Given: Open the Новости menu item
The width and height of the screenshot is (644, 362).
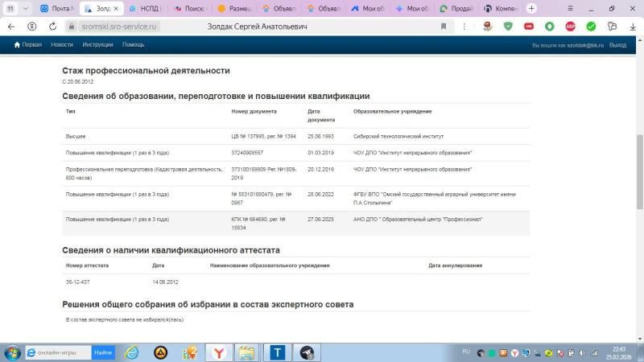Looking at the screenshot, I should (x=62, y=45).
